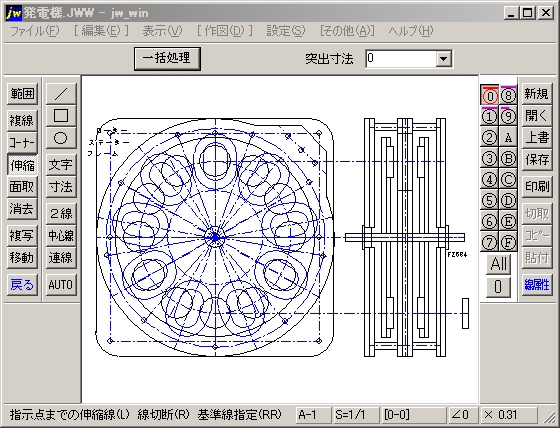Toggle layer E button
This screenshot has height=428, width=560.
[508, 222]
